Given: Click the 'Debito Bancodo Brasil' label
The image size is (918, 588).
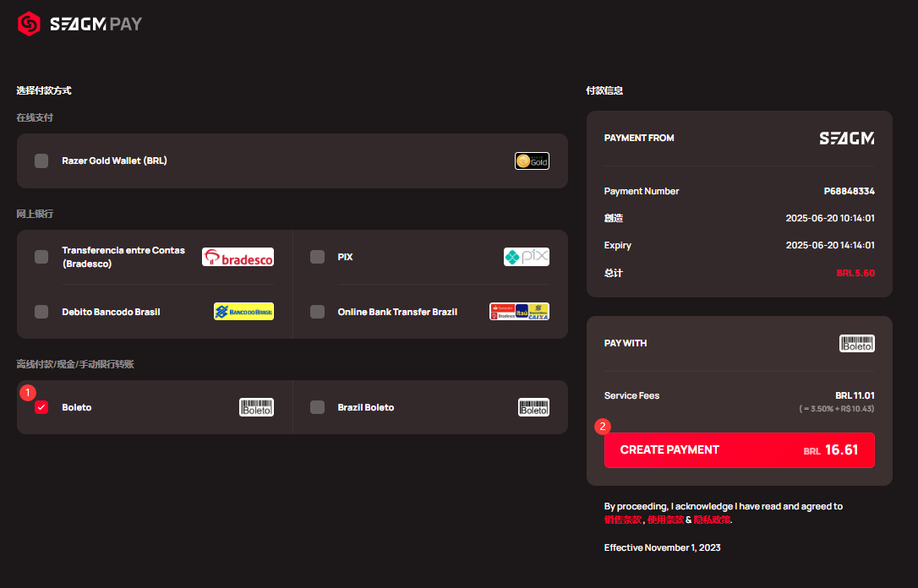Looking at the screenshot, I should 112,312.
